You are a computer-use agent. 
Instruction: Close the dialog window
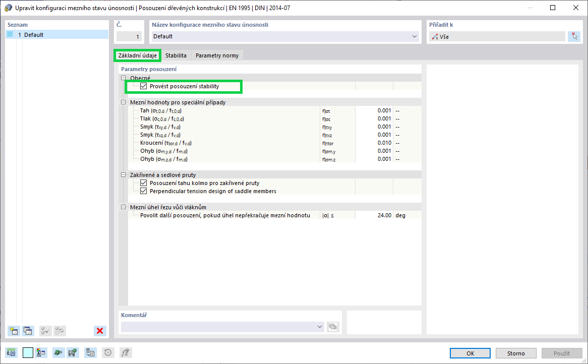tap(575, 8)
